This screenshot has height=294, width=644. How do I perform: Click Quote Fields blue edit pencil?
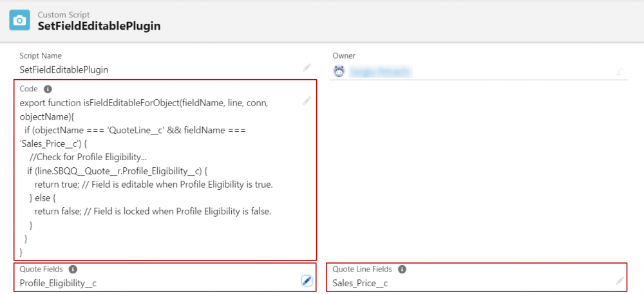point(307,281)
